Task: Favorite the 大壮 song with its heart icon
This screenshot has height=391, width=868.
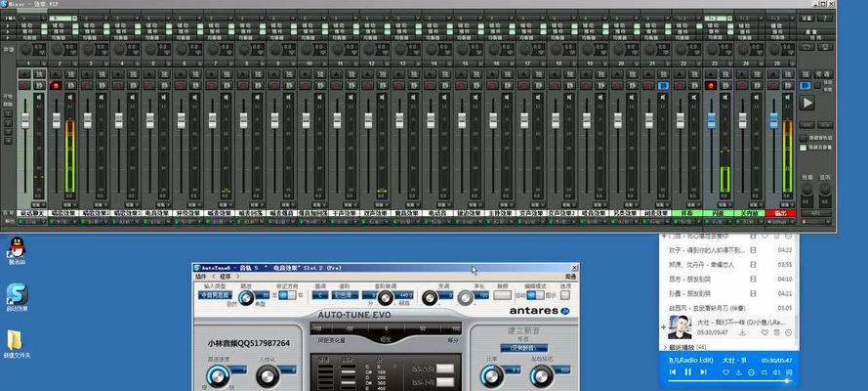Action: (765, 332)
